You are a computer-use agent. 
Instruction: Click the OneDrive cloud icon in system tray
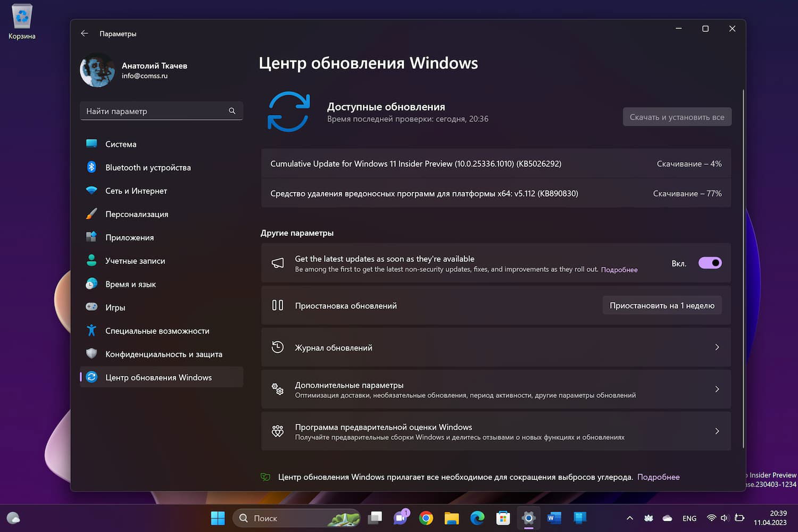pos(667,518)
